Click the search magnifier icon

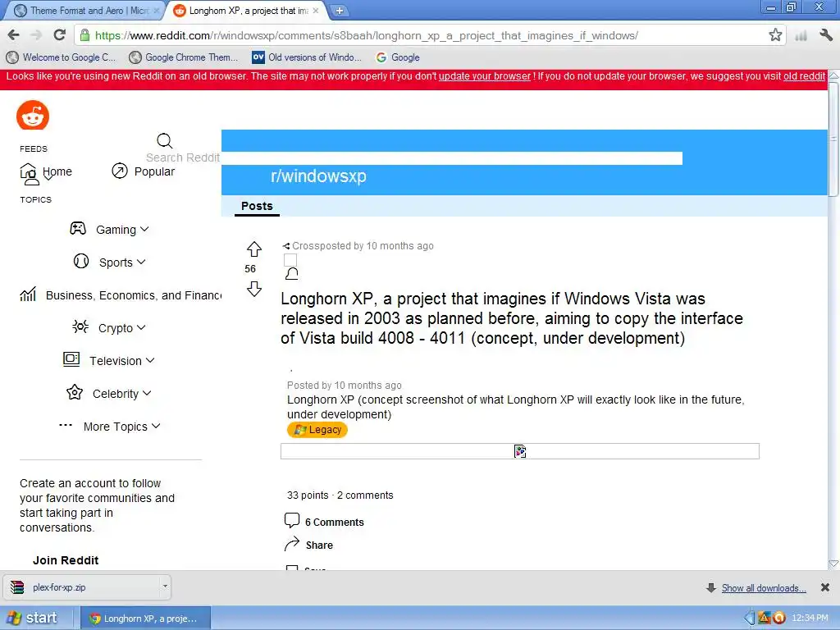pos(164,141)
